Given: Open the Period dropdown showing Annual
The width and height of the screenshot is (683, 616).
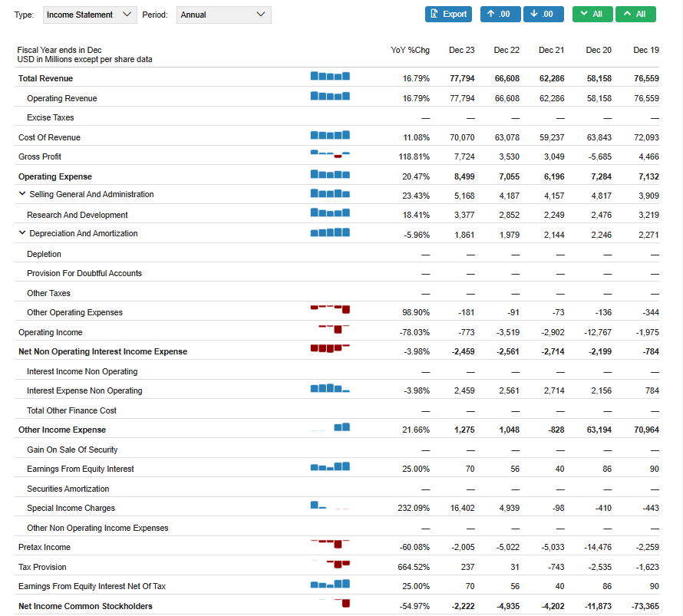Looking at the screenshot, I should [224, 15].
